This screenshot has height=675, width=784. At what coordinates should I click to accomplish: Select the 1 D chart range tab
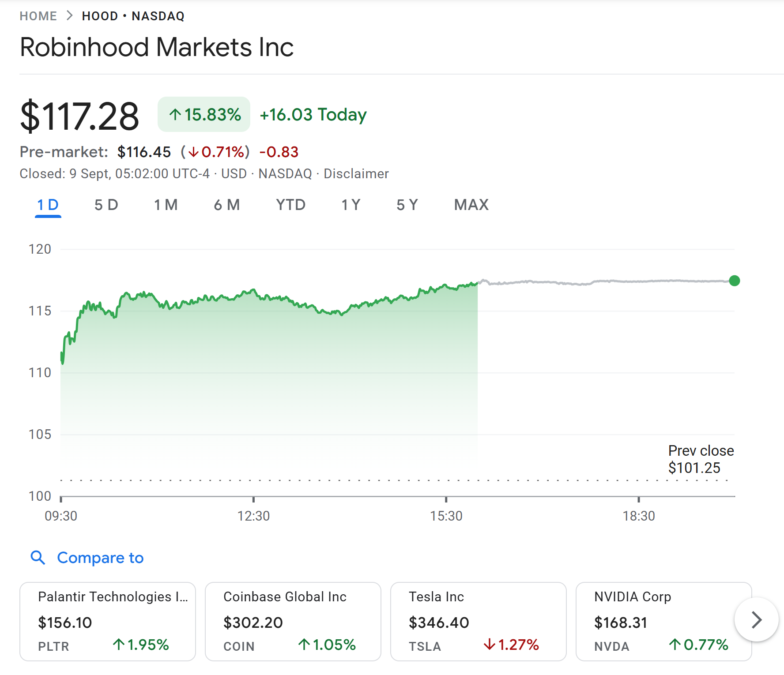coord(48,205)
